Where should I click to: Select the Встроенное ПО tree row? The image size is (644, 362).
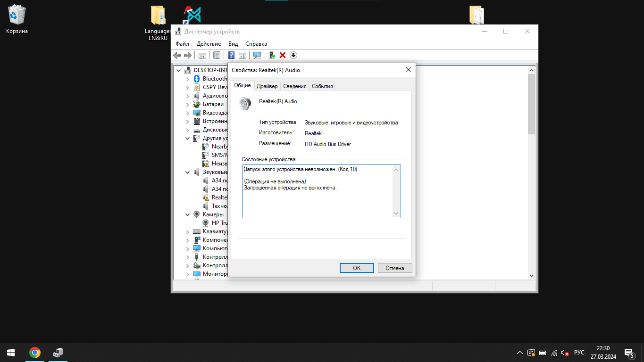210,121
